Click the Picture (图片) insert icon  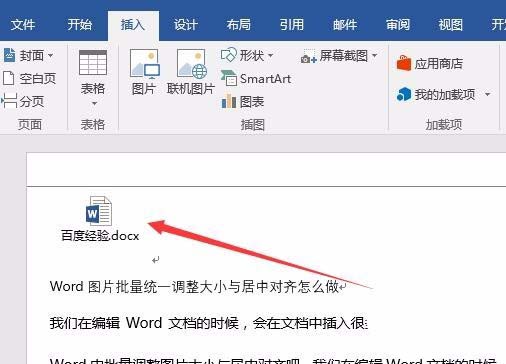point(144,64)
